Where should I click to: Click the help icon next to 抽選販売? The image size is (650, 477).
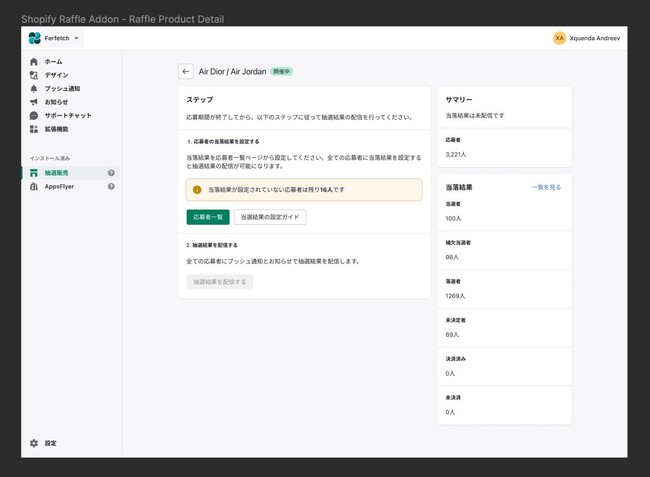pyautogui.click(x=111, y=173)
